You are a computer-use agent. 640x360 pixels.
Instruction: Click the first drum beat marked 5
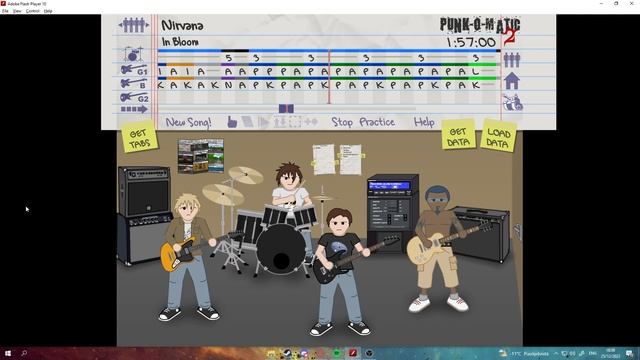coord(229,58)
